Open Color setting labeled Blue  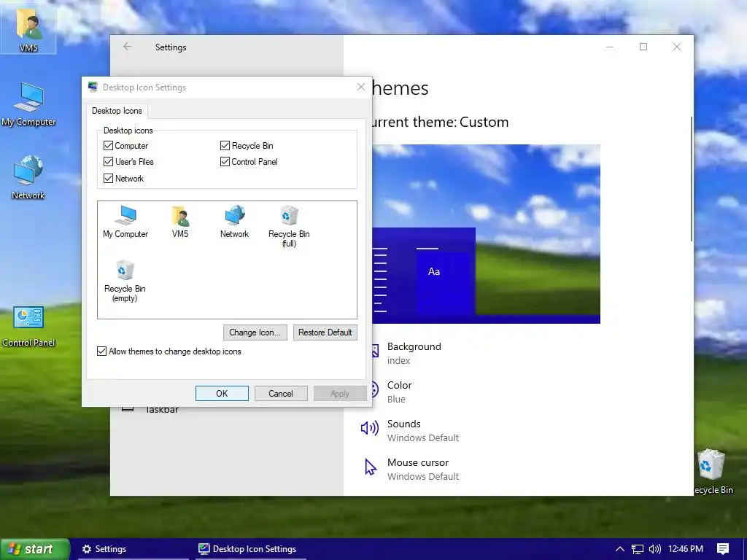pyautogui.click(x=399, y=392)
